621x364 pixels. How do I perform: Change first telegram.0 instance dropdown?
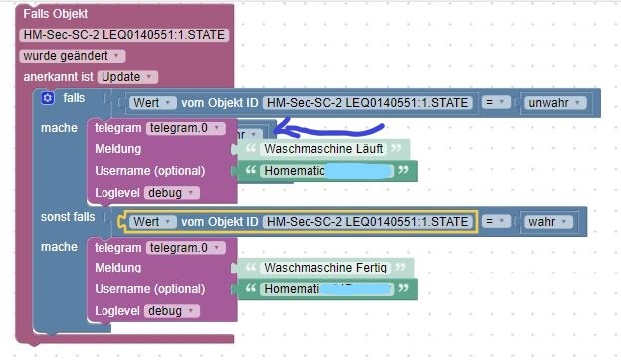pyautogui.click(x=185, y=128)
